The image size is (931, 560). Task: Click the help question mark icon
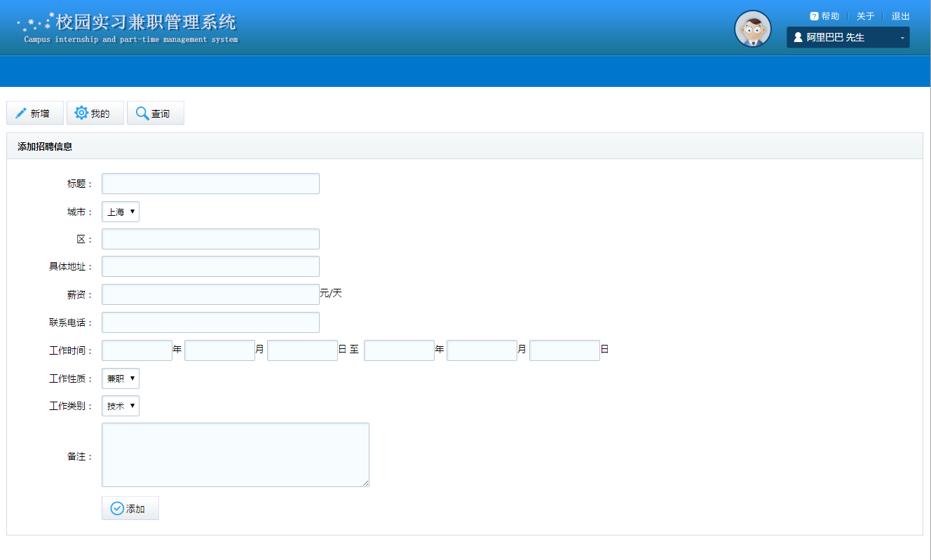(x=814, y=16)
